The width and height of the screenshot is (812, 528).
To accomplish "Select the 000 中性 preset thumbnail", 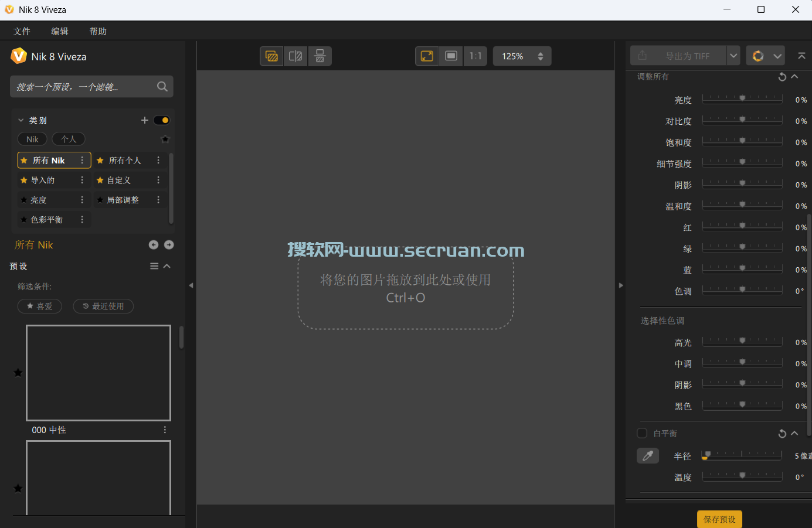I will [x=98, y=373].
